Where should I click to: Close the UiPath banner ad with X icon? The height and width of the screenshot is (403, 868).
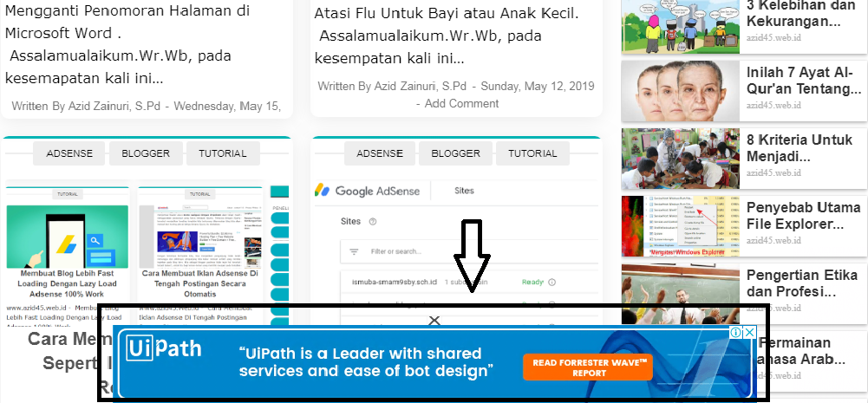coord(749,332)
